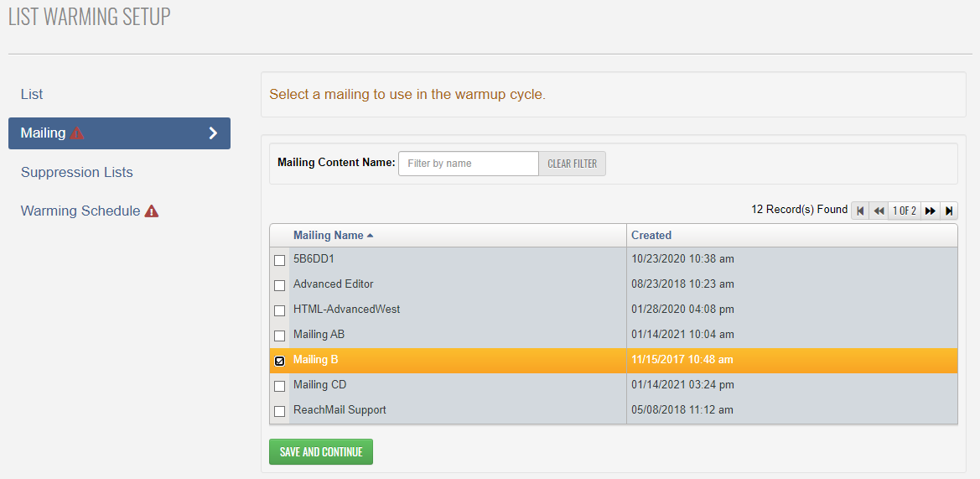Tick the Advanced Editor checkbox
The width and height of the screenshot is (980, 479).
click(280, 285)
